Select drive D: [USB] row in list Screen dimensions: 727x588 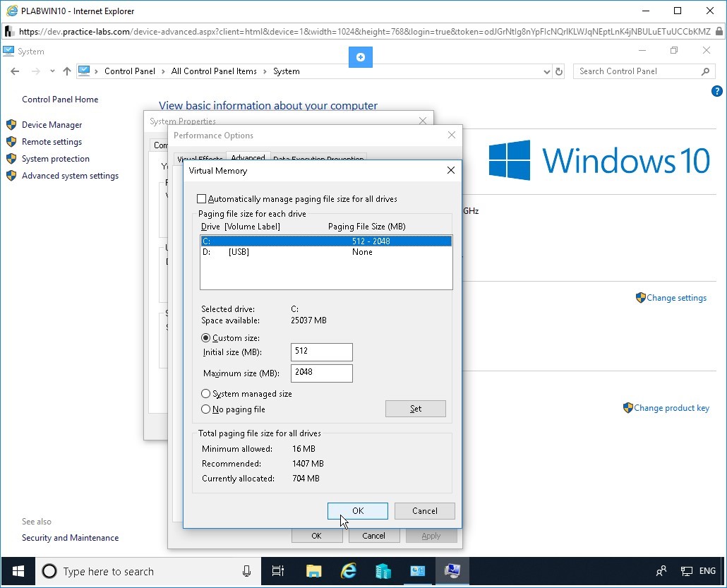pyautogui.click(x=326, y=252)
